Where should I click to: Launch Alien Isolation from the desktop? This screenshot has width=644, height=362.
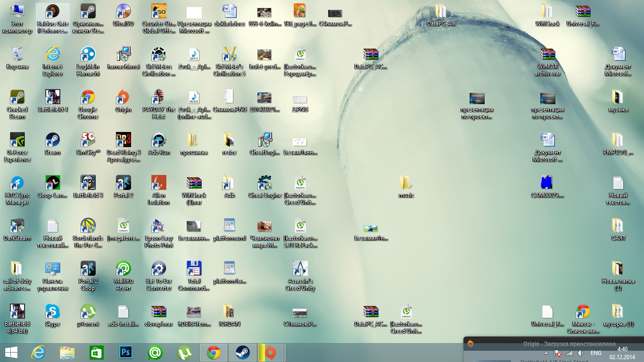coord(159,190)
